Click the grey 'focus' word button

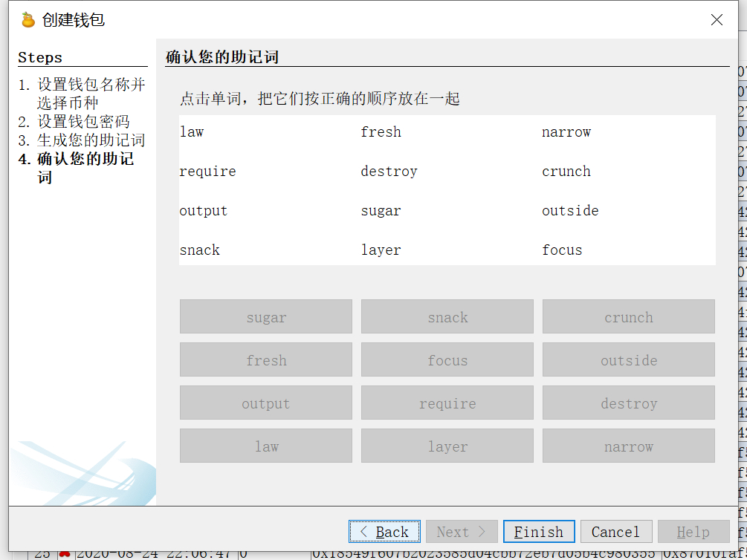[x=447, y=359]
